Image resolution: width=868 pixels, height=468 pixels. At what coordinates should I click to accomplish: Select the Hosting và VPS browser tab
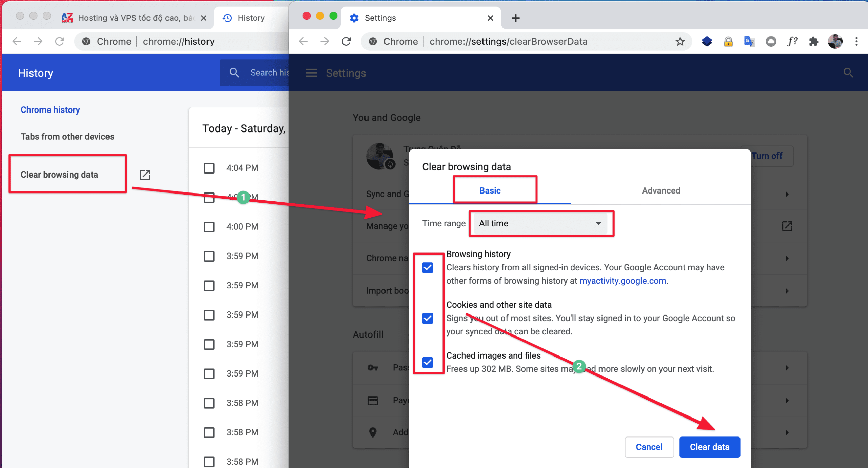[134, 18]
